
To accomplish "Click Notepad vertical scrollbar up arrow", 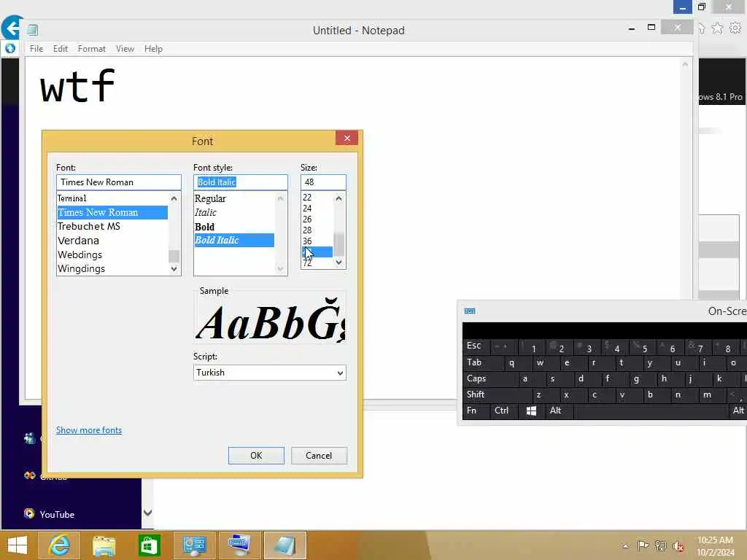I will tap(685, 64).
